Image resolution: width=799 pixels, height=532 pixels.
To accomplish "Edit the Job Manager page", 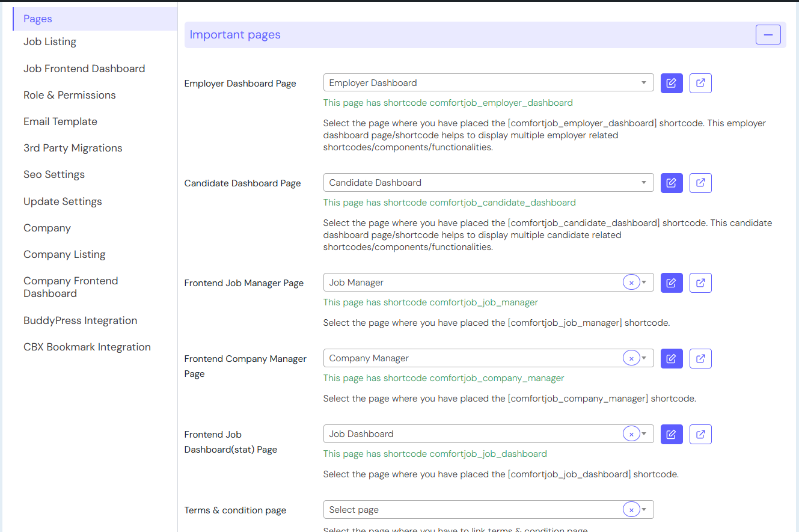I will (x=671, y=283).
